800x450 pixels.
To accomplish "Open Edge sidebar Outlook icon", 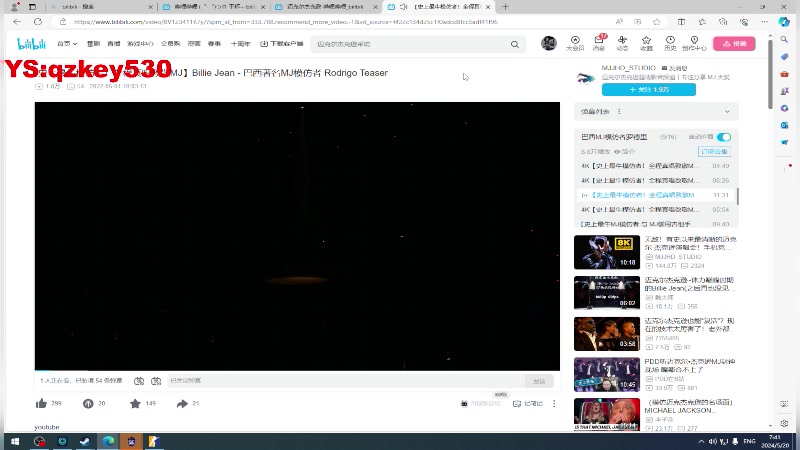I will (x=784, y=126).
